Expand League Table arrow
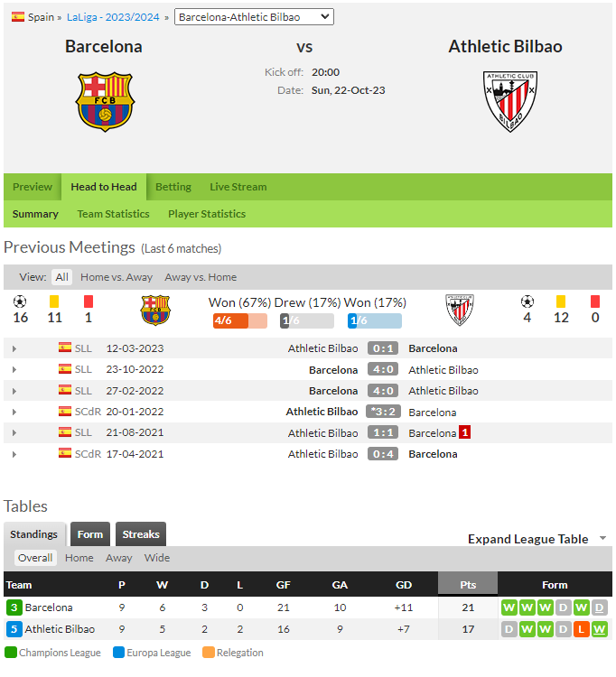This screenshot has width=616, height=677. [602, 538]
